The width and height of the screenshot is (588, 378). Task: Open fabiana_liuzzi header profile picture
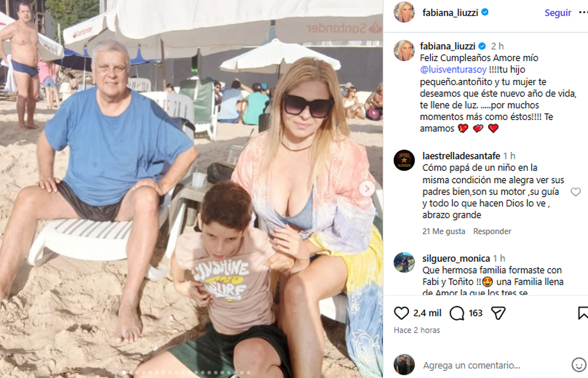point(404,12)
